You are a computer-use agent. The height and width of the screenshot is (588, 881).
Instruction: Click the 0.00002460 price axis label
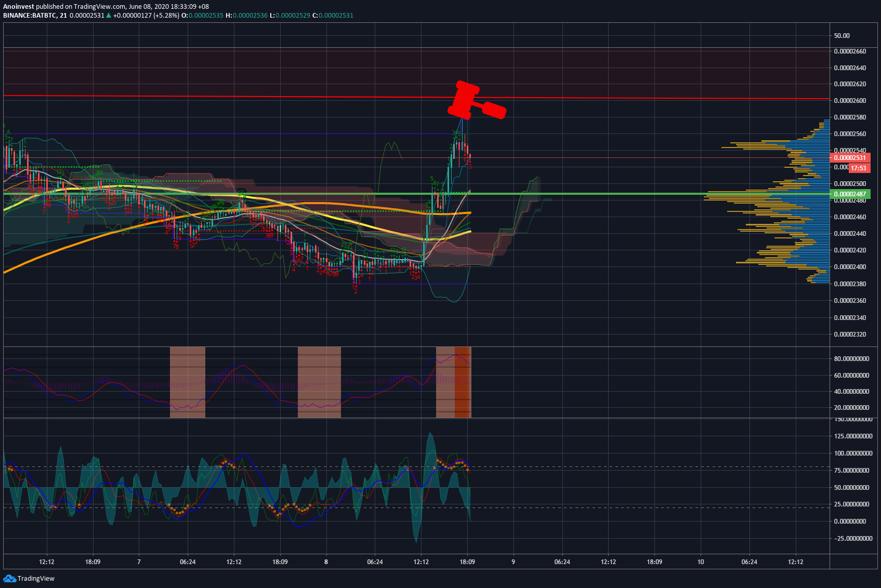[850, 217]
